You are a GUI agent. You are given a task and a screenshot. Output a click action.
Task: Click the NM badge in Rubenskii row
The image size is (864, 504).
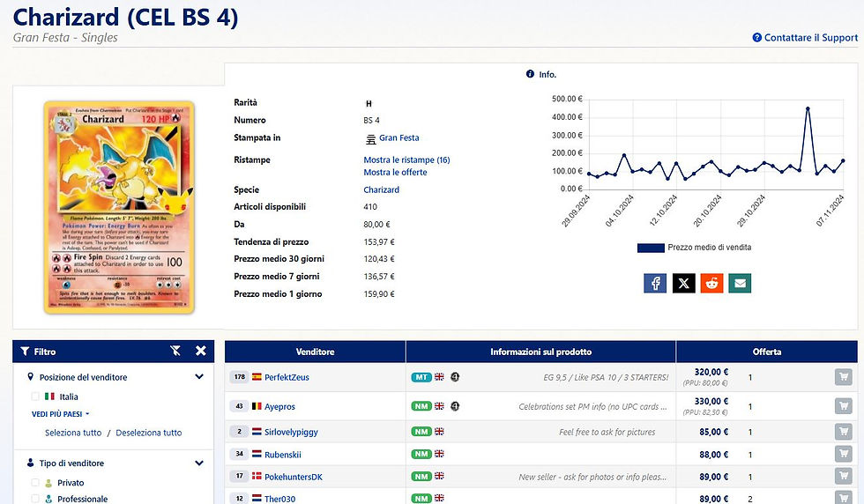pos(421,454)
